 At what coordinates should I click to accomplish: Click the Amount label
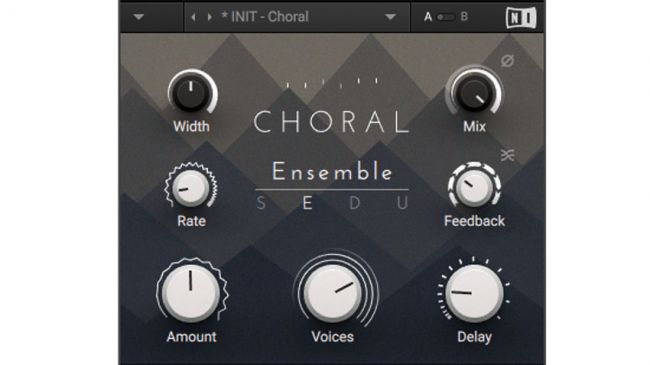[191, 337]
